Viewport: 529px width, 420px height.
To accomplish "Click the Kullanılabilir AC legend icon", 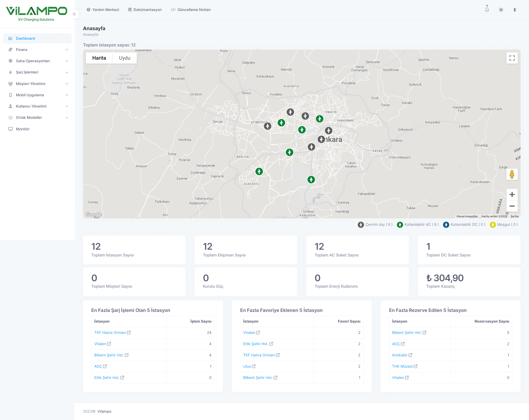I will click(400, 225).
